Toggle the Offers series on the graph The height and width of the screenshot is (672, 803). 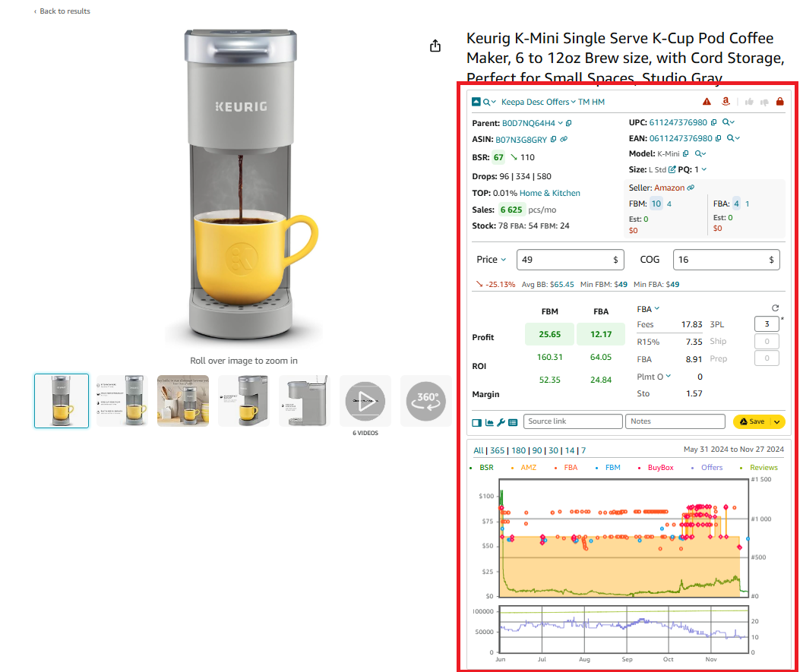tap(710, 467)
